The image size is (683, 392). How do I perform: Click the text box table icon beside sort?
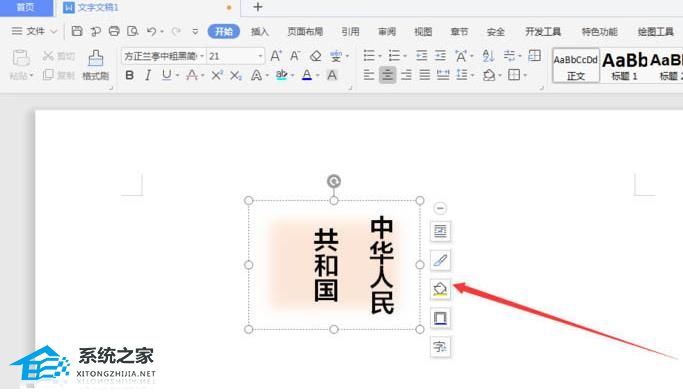click(x=534, y=55)
